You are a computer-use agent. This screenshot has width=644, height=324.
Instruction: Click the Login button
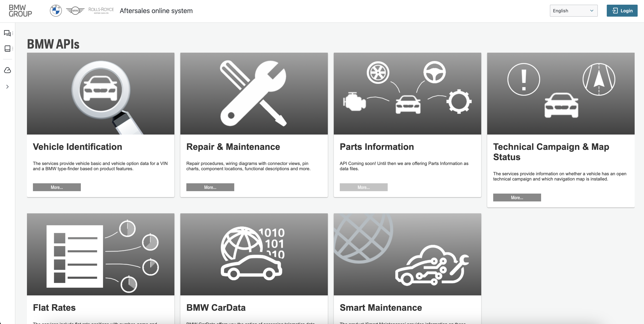pos(622,11)
